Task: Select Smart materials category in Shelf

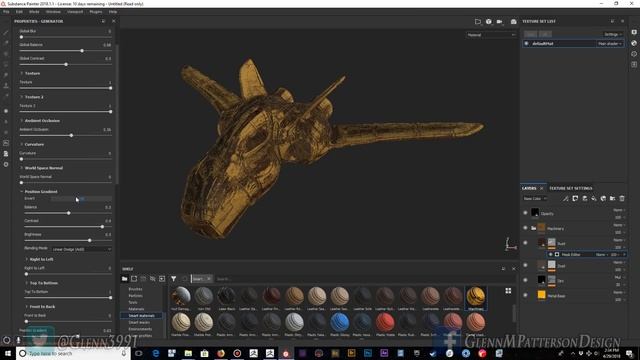Action: click(141, 316)
